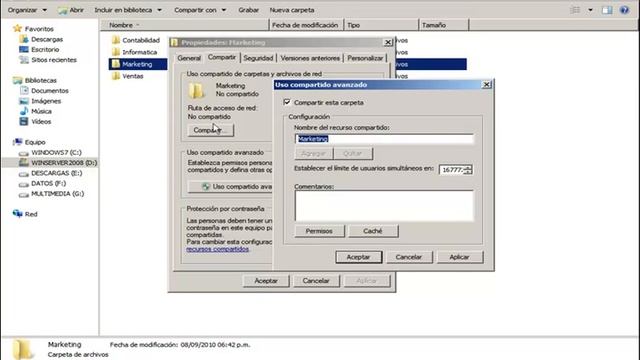Switch to the Compartir tab

[222, 57]
